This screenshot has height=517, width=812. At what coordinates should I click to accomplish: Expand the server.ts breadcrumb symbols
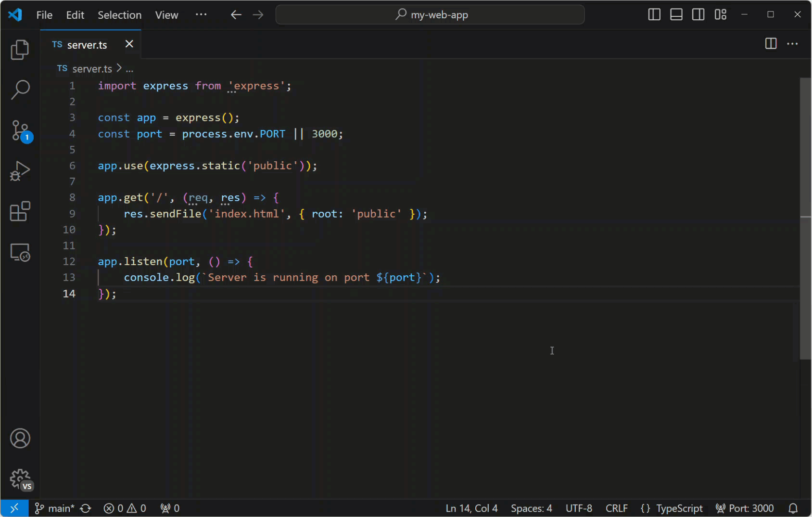[x=129, y=68]
